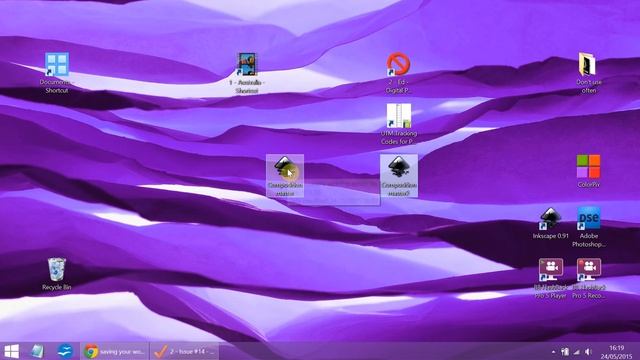Select the UTM Tracking Codes zip shortcut

pyautogui.click(x=399, y=124)
